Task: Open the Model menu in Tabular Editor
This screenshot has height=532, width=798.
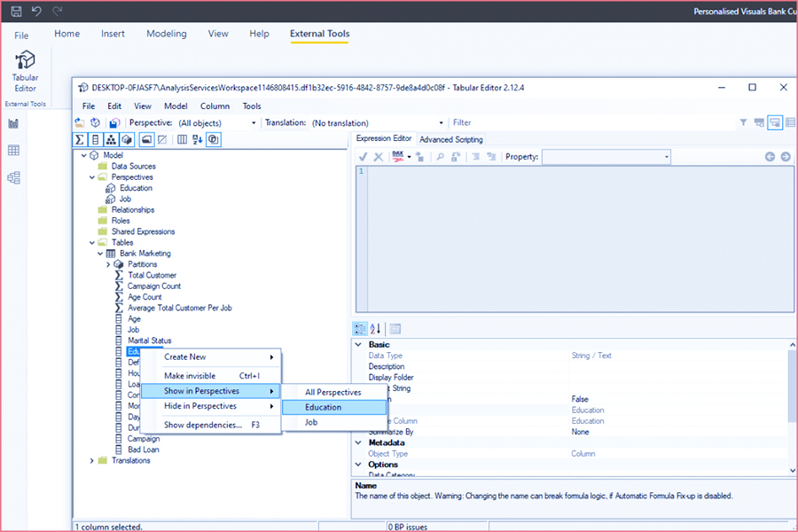Action: coord(176,106)
